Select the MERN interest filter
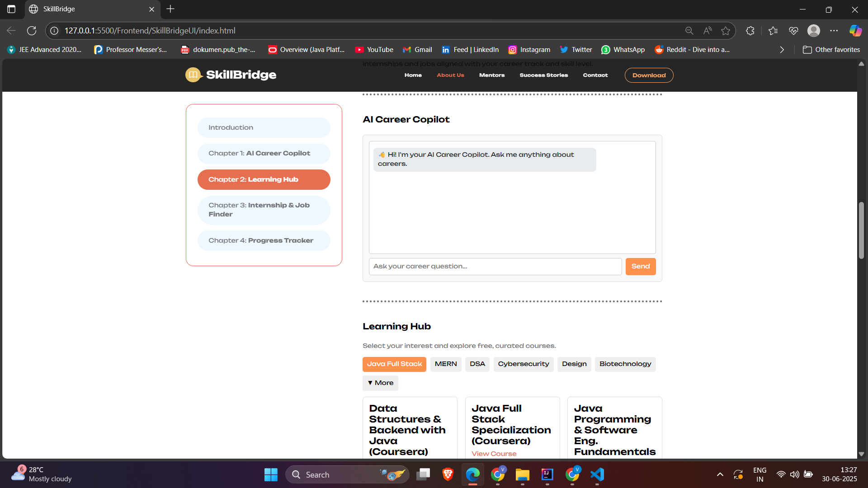 coord(445,364)
